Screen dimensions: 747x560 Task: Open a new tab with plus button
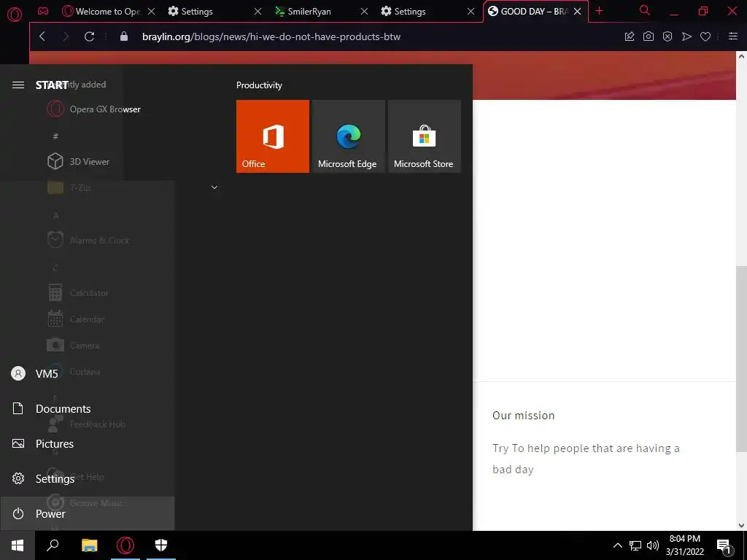click(600, 11)
